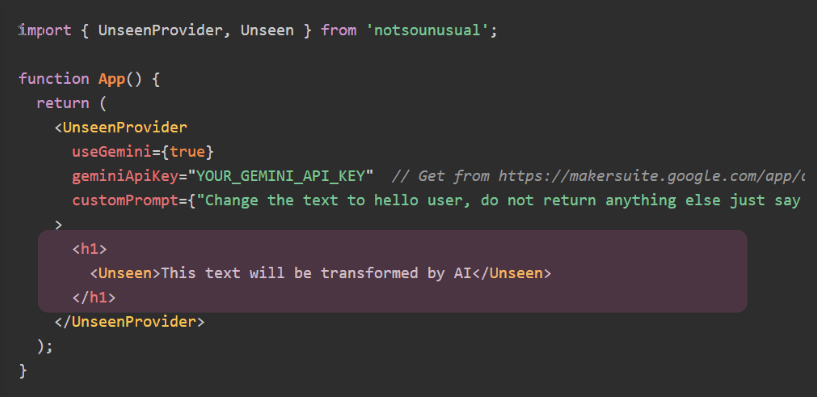Click the 'return' keyword
Image resolution: width=817 pixels, height=397 pixels.
click(x=63, y=103)
